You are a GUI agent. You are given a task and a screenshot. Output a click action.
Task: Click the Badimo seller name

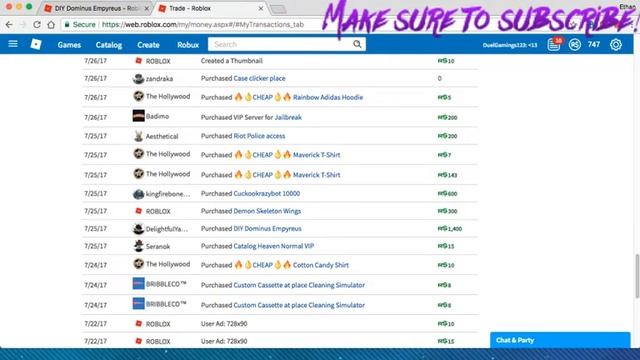tap(157, 116)
